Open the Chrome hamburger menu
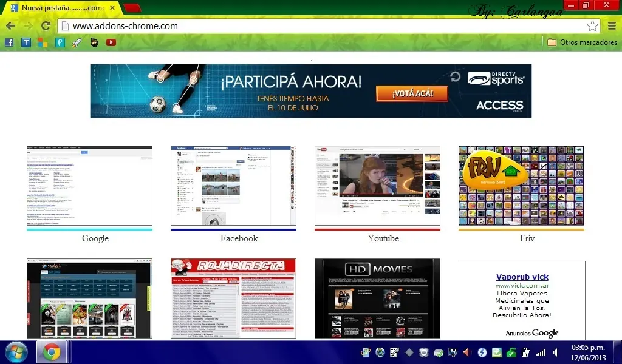 tap(612, 26)
